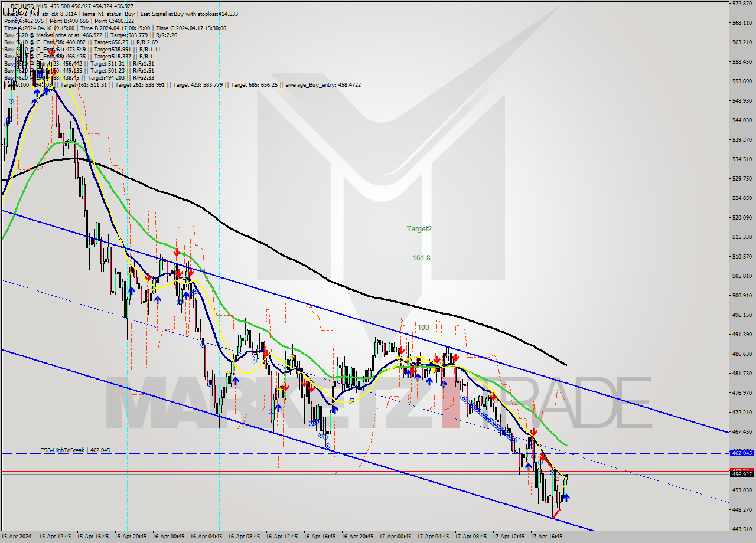
Task: Click the '16 Apr 00:45' time label
Action: (169, 537)
